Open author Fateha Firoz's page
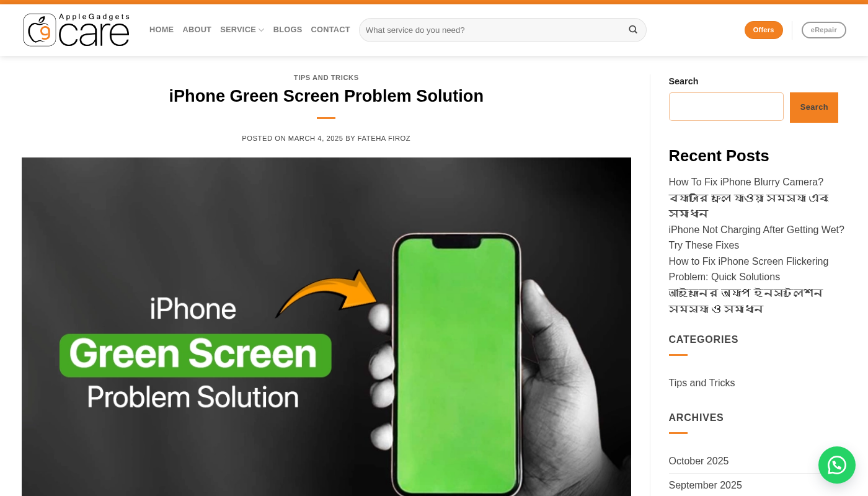 click(x=384, y=138)
